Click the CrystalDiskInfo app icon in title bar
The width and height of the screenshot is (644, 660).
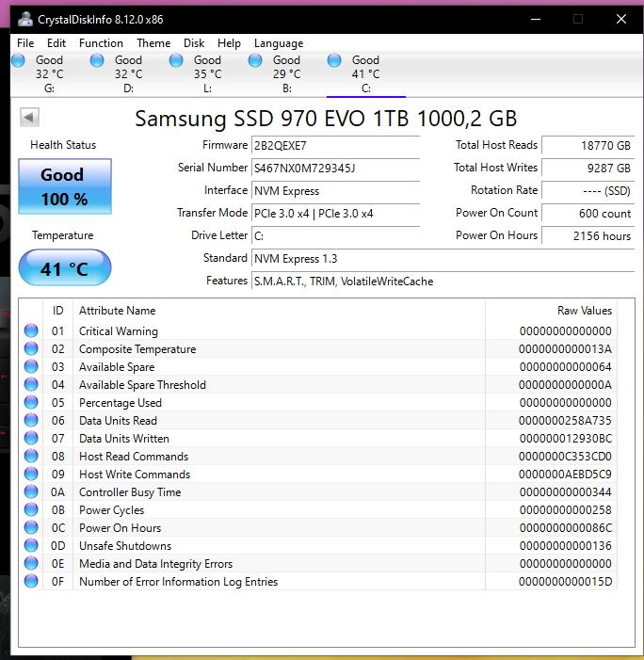[x=25, y=20]
